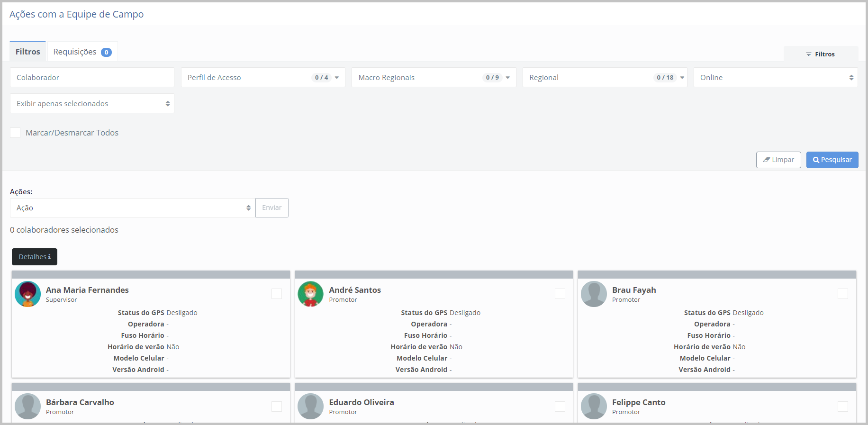Click Brau Fayah placeholder avatar
The height and width of the screenshot is (425, 868).
click(x=594, y=294)
